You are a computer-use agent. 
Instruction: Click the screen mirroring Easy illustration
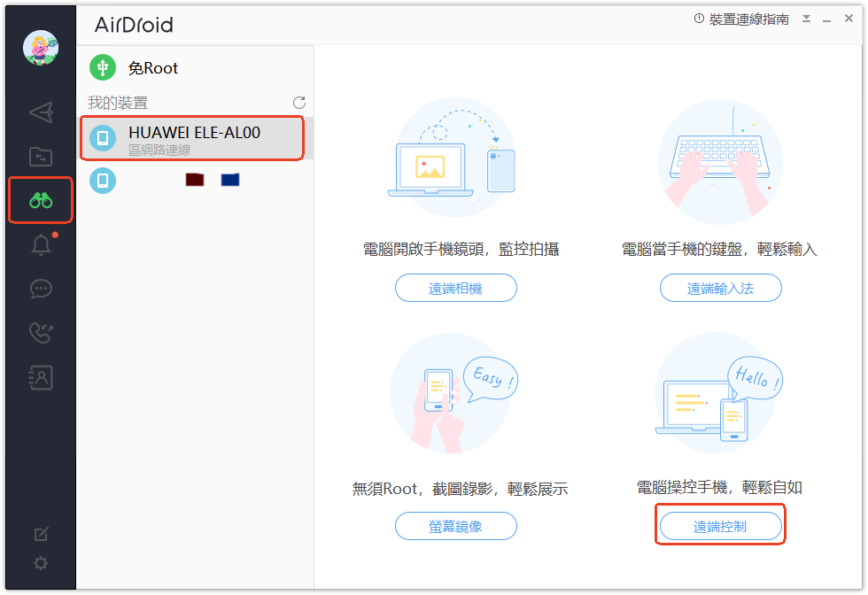tap(453, 394)
